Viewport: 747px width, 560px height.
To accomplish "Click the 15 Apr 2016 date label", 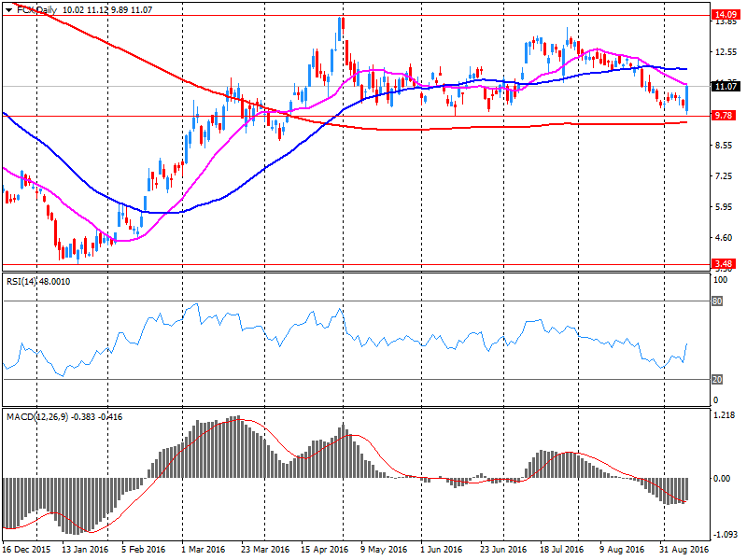I will (x=324, y=549).
